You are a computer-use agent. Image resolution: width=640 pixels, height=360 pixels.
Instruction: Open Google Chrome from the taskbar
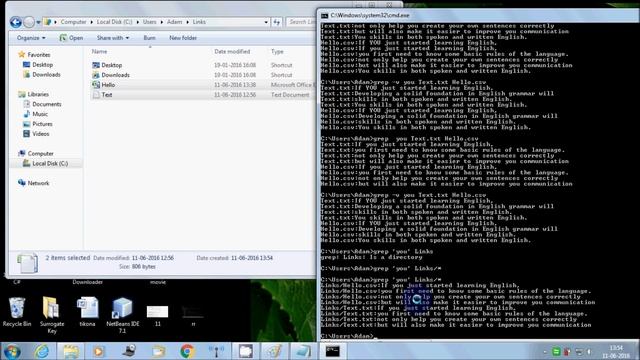(x=187, y=351)
